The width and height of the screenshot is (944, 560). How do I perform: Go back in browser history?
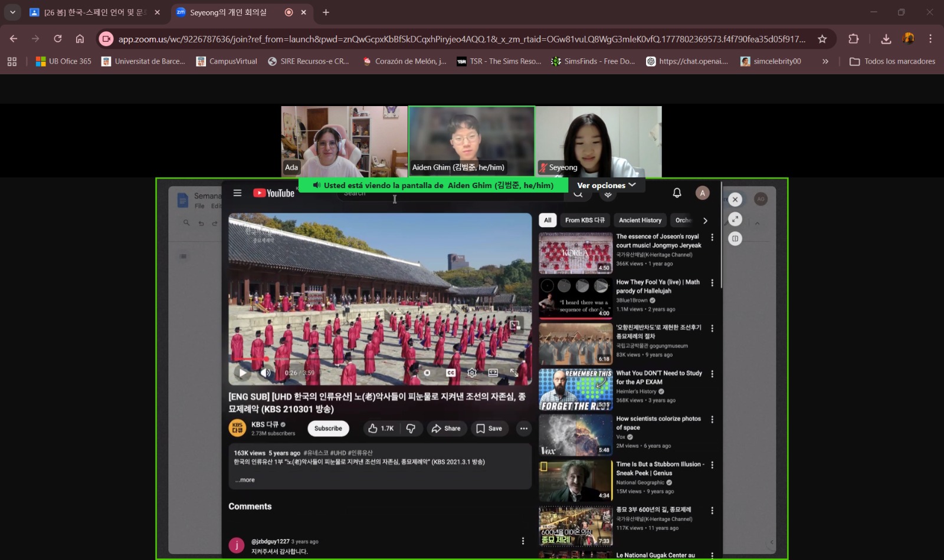pyautogui.click(x=14, y=39)
